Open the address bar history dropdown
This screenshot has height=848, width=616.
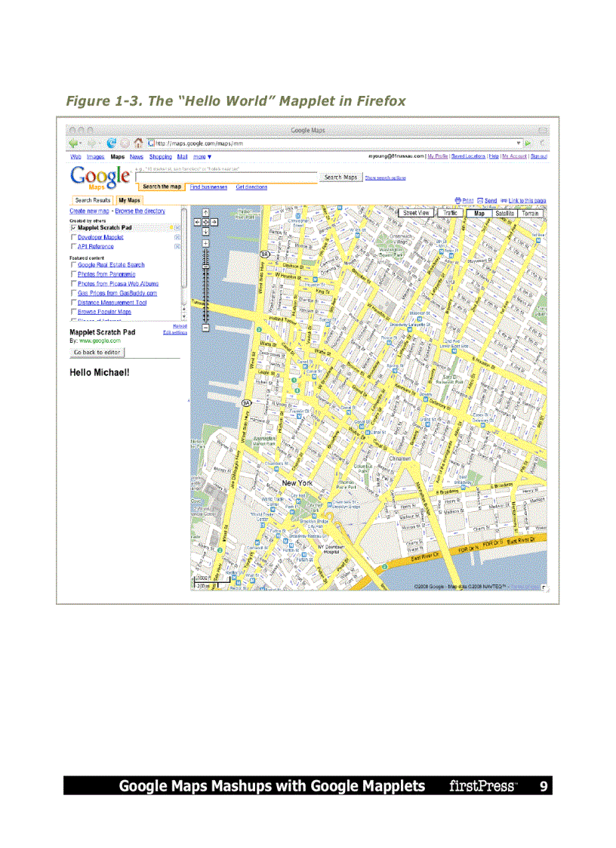tap(519, 142)
